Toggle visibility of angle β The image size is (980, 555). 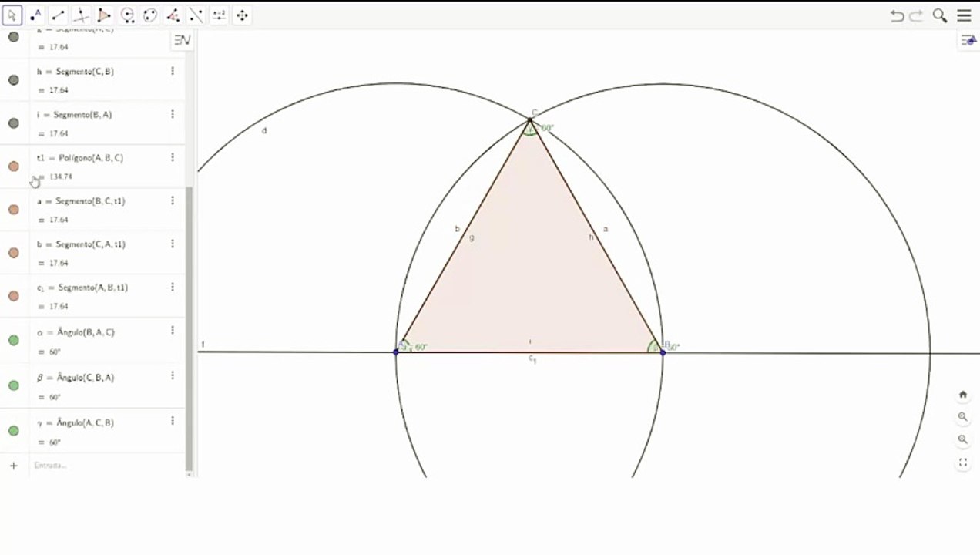click(x=14, y=385)
